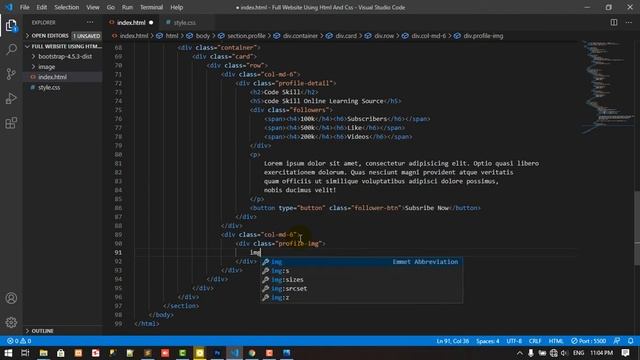Open the Windows Start menu
The image size is (640, 360).
tap(8, 353)
